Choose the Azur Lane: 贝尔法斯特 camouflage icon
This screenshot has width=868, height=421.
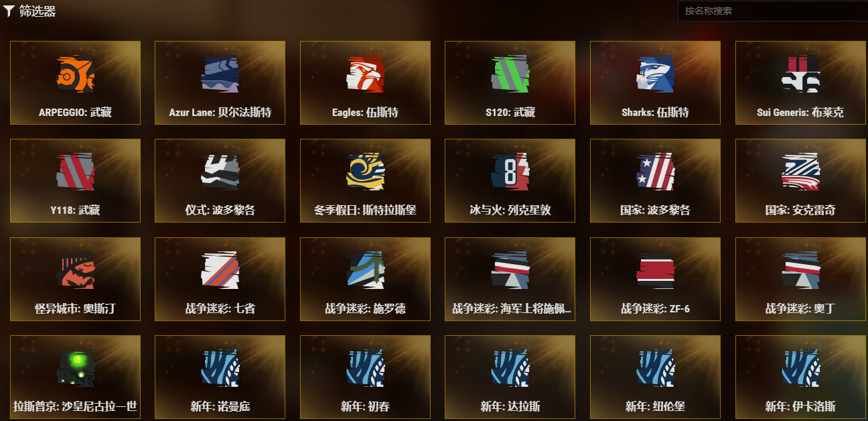220,73
